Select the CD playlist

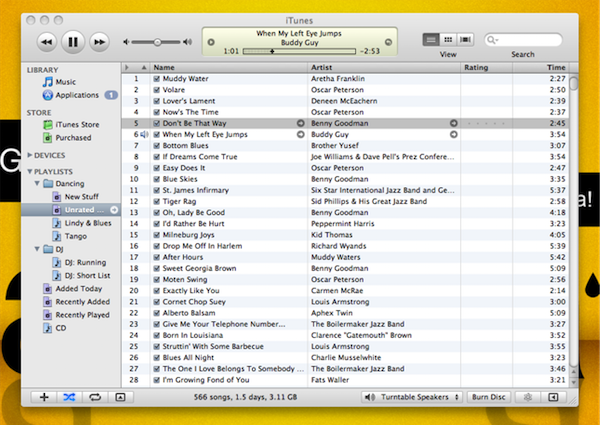pyautogui.click(x=55, y=328)
